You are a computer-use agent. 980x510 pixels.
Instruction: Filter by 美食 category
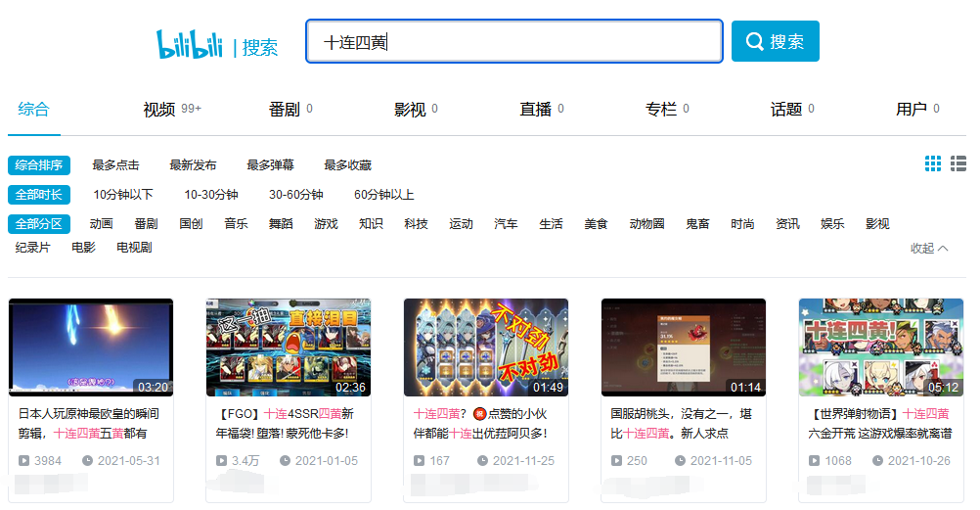597,224
